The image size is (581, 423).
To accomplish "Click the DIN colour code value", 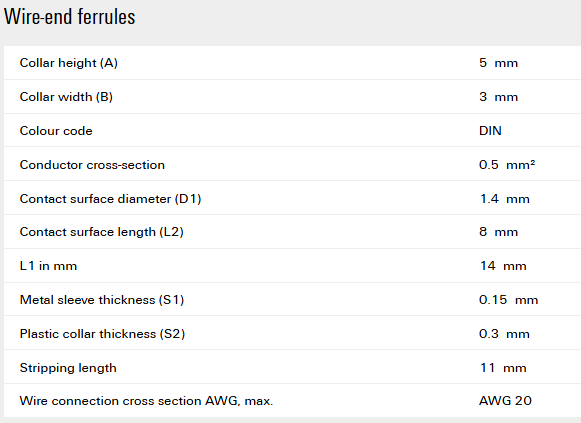I will (x=490, y=131).
